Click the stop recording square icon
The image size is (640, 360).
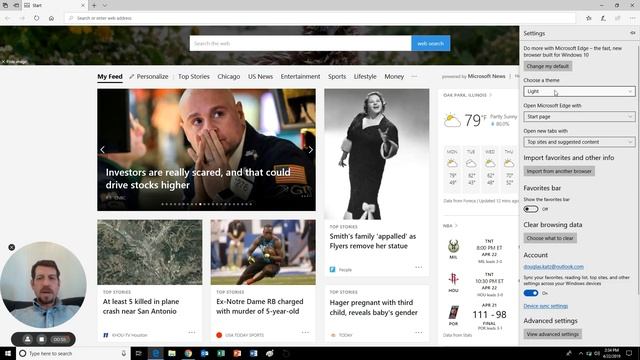click(42, 339)
